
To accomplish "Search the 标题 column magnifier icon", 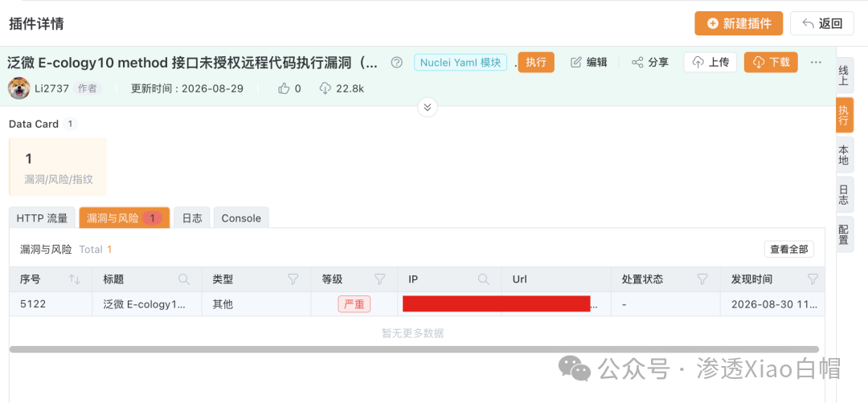I will [x=184, y=279].
